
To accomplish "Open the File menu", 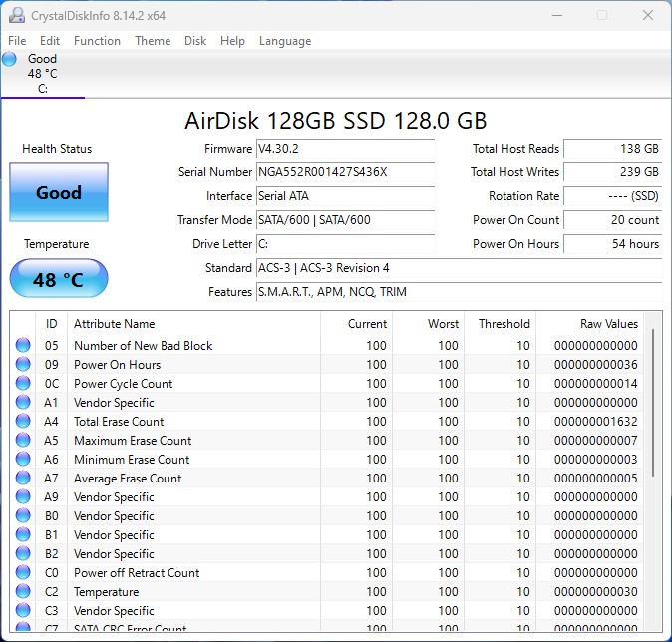I will tap(17, 41).
